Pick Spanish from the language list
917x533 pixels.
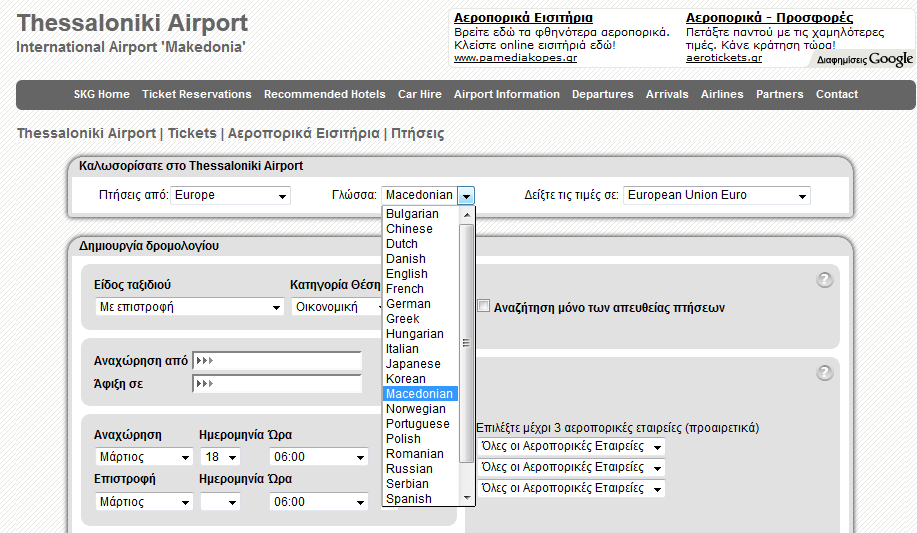[x=409, y=499]
